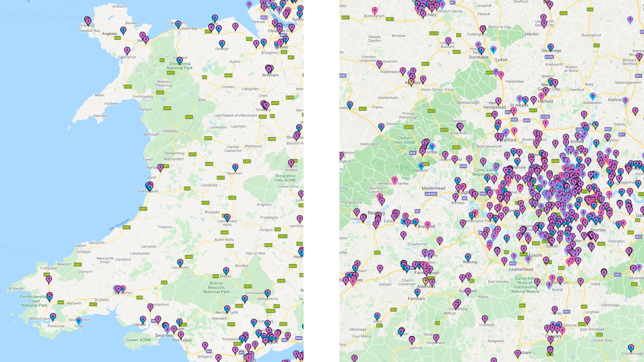Click the purple pin above Haslemere
Viewport: 644px width, 362px height.
[436, 338]
